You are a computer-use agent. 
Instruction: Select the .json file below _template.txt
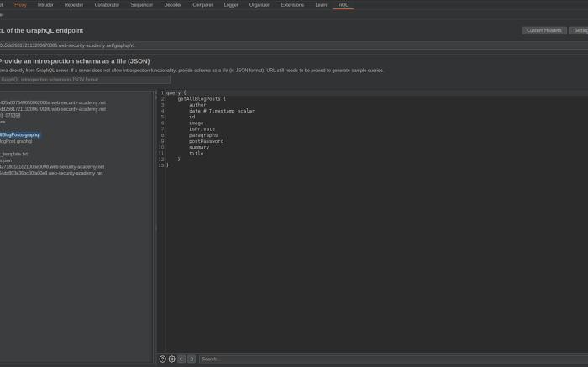tap(6, 160)
